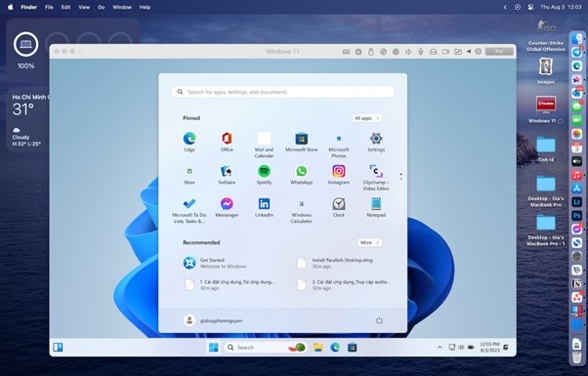
Task: Click the taskbar Search box
Action: click(266, 348)
